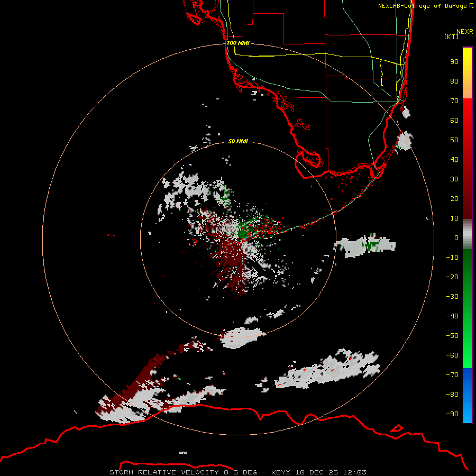Click the 20 value on the velocity scale
The image size is (476, 476).
[x=454, y=198]
